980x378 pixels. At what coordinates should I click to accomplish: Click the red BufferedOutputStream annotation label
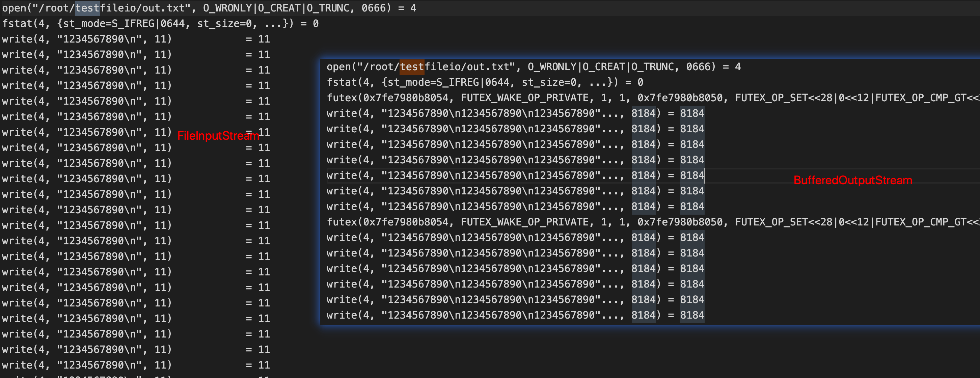coord(852,180)
